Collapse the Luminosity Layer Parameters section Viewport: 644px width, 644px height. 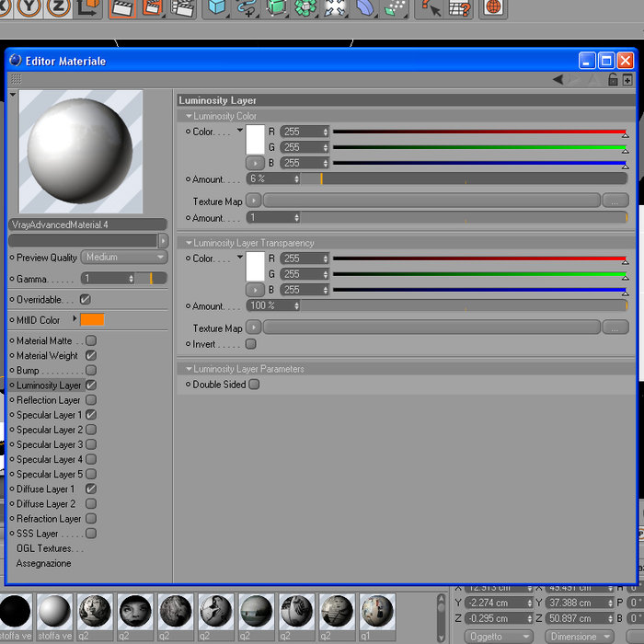tap(189, 369)
